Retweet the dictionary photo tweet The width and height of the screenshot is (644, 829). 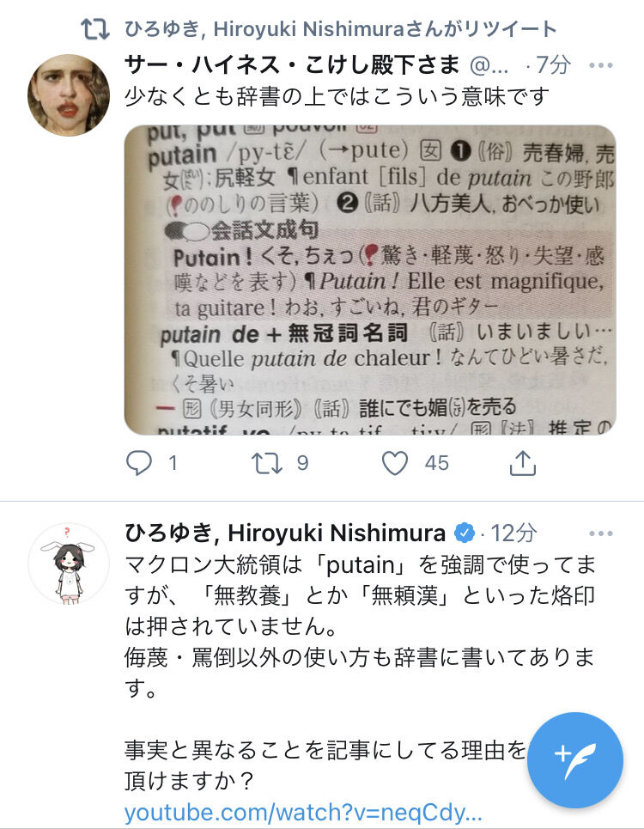[265, 463]
